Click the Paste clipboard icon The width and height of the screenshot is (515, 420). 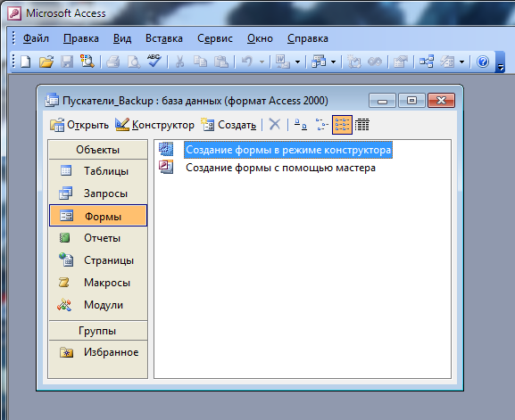click(221, 62)
